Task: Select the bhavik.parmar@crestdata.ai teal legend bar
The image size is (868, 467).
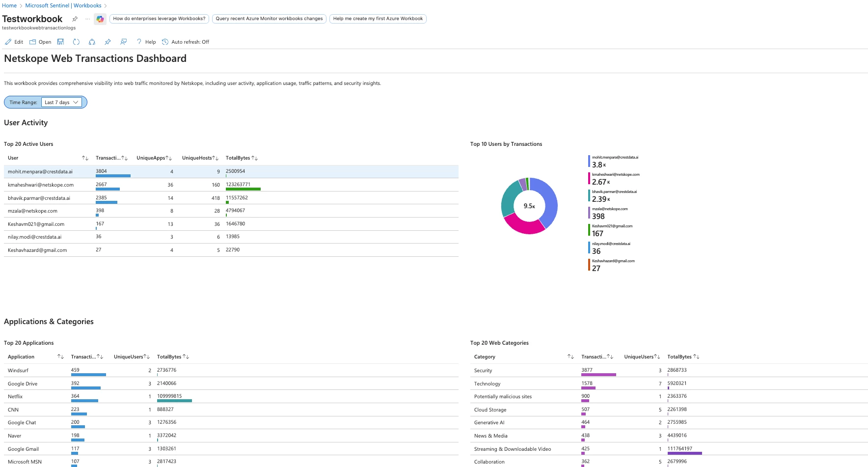Action: 589,195
